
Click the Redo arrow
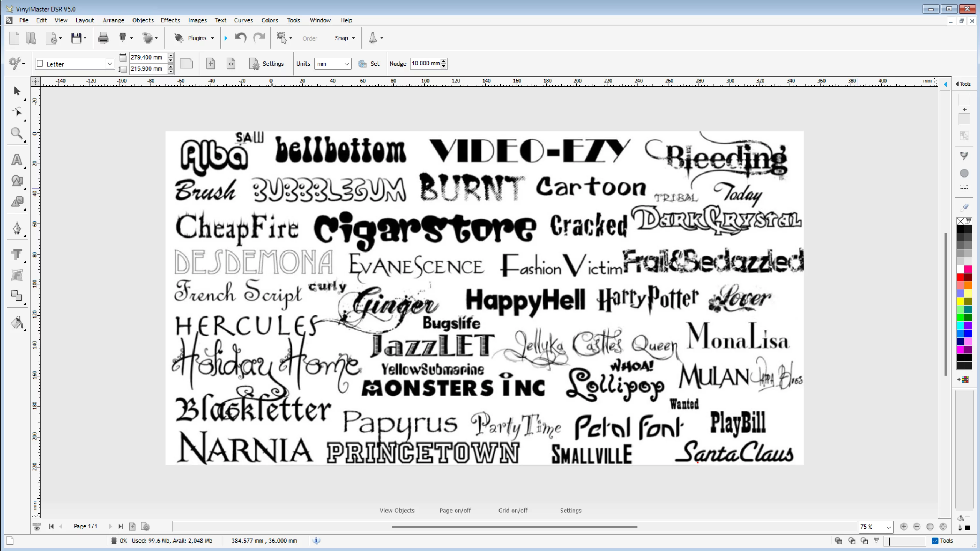(x=259, y=37)
